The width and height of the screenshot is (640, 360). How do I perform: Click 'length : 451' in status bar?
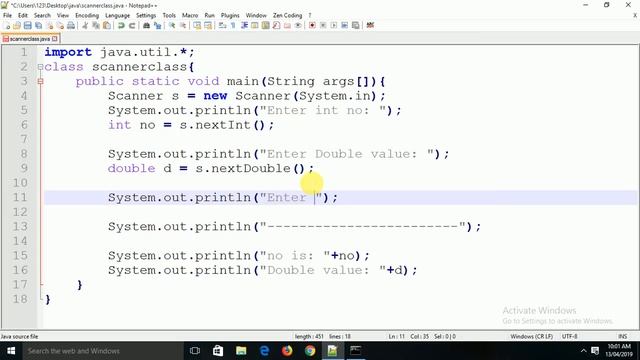coord(309,337)
